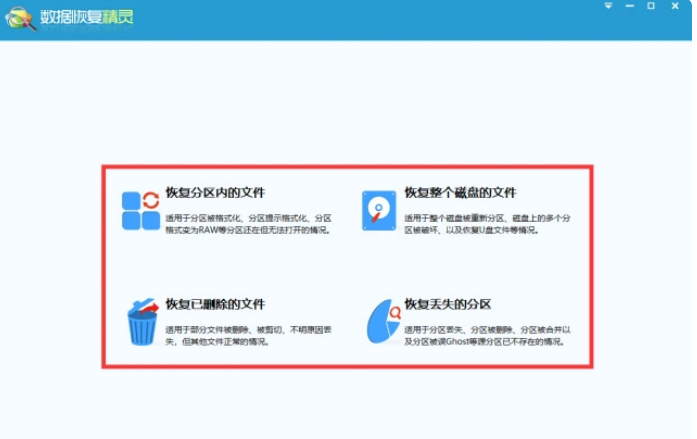This screenshot has width=697, height=439.
Task: Click the app logo in the title bar
Action: (x=19, y=19)
